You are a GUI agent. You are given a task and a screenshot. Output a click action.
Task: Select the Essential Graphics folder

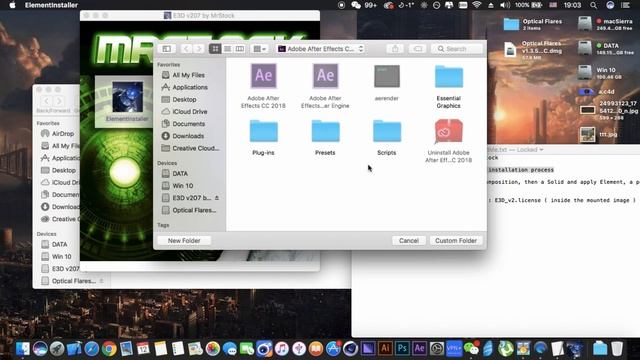449,77
